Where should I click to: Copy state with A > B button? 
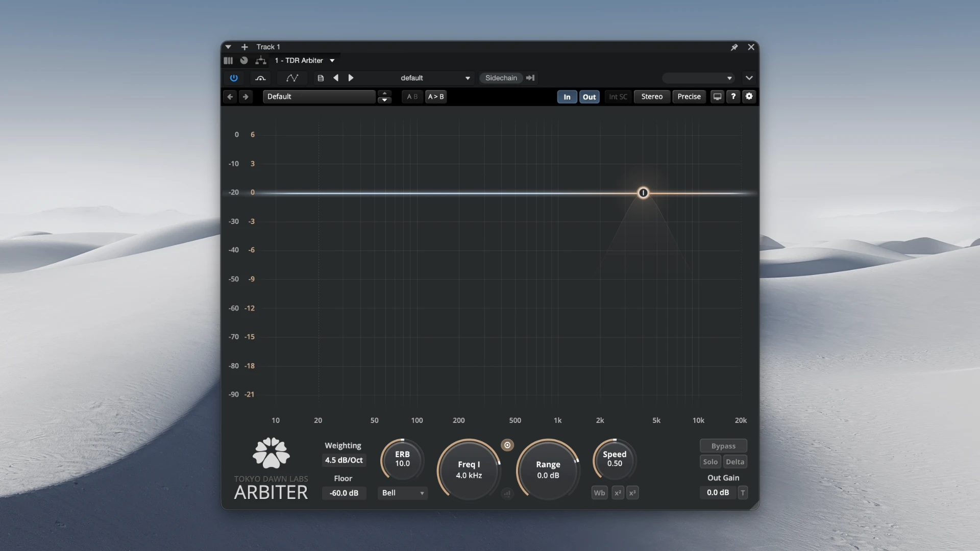[436, 96]
